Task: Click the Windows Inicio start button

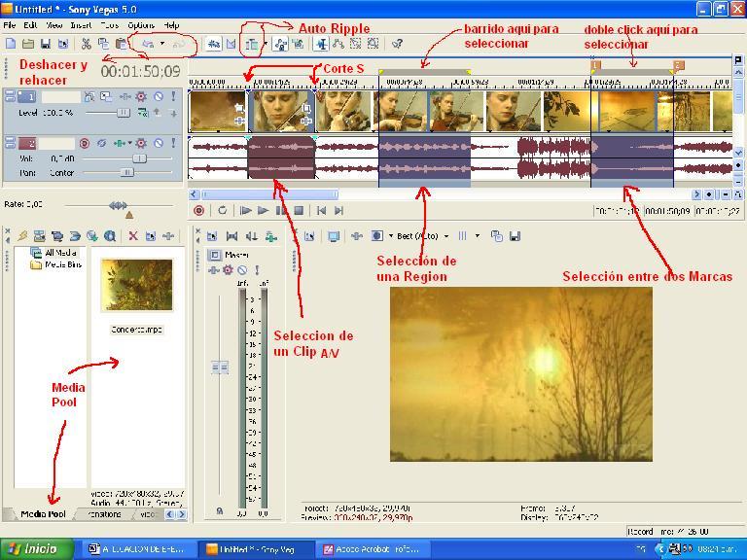Action: (x=32, y=548)
